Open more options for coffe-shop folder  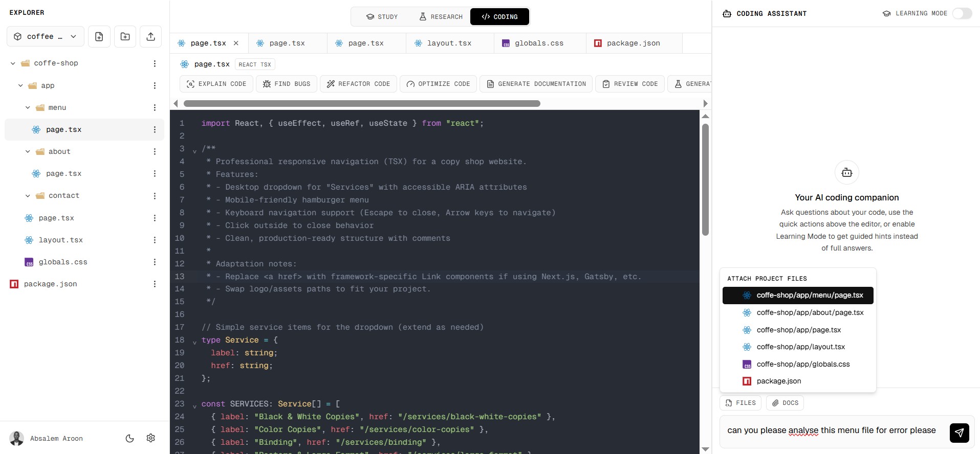[155, 63]
